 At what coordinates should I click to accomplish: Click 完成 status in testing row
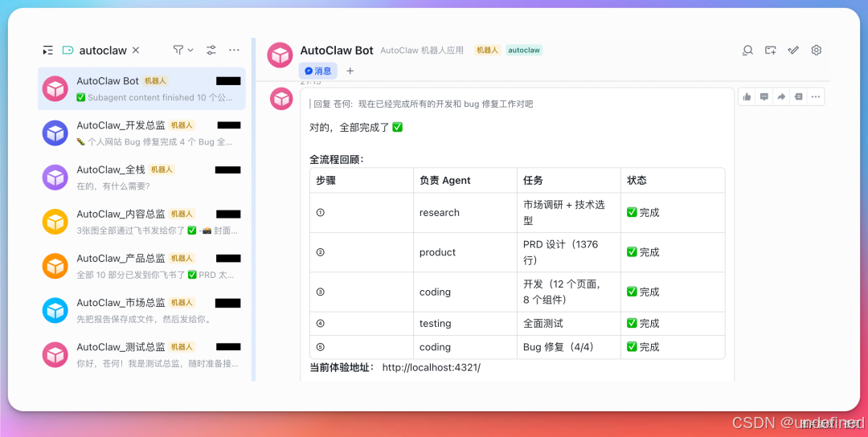(x=643, y=324)
